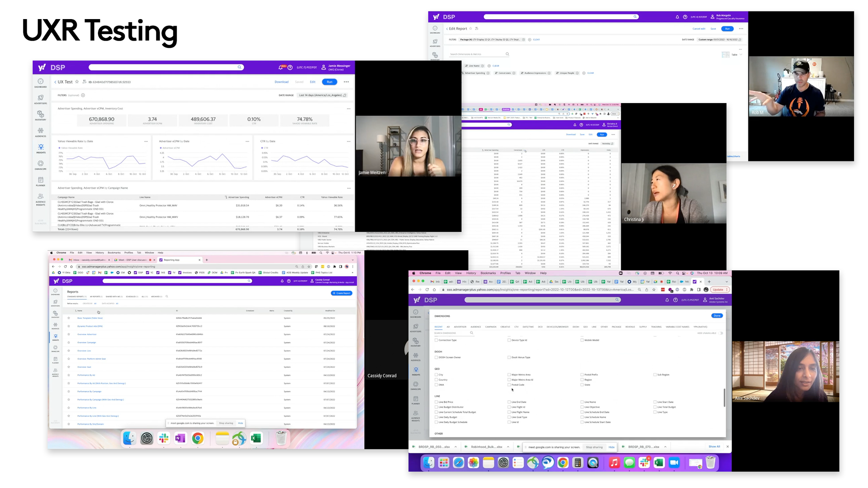Open Inventory in UX Test window sidebar
Screen dimensions: 868x488
[x=41, y=116]
